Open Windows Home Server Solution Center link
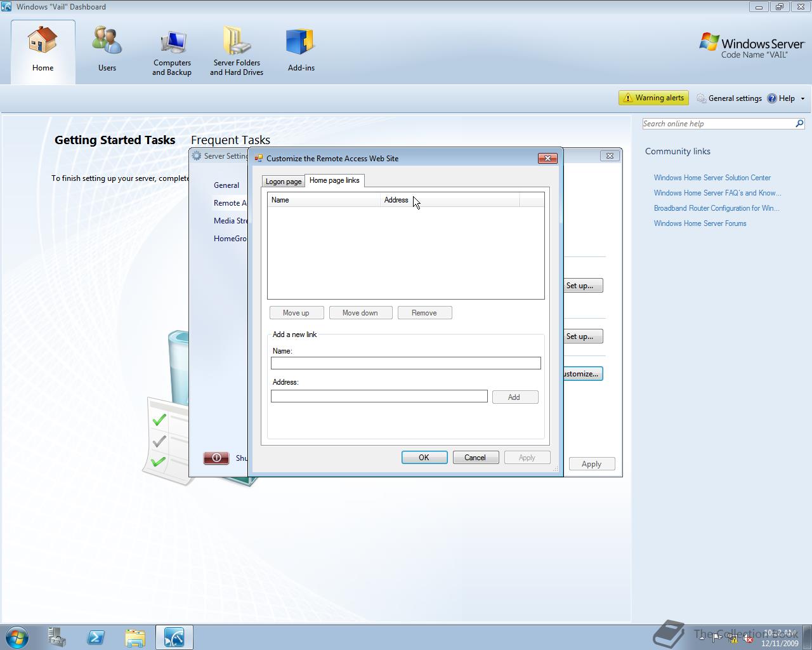 [712, 178]
